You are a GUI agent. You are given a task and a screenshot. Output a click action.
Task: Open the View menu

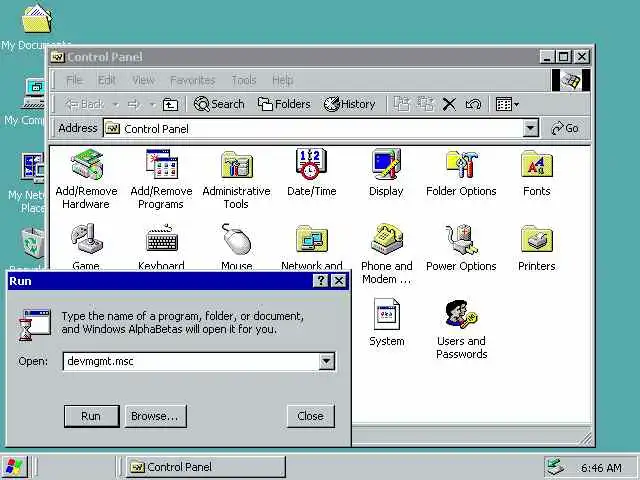tap(143, 80)
